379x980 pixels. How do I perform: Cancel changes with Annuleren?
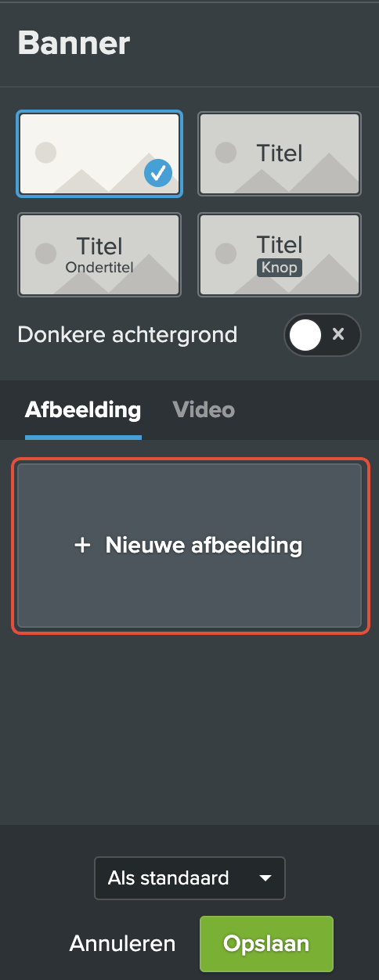pyautogui.click(x=122, y=943)
